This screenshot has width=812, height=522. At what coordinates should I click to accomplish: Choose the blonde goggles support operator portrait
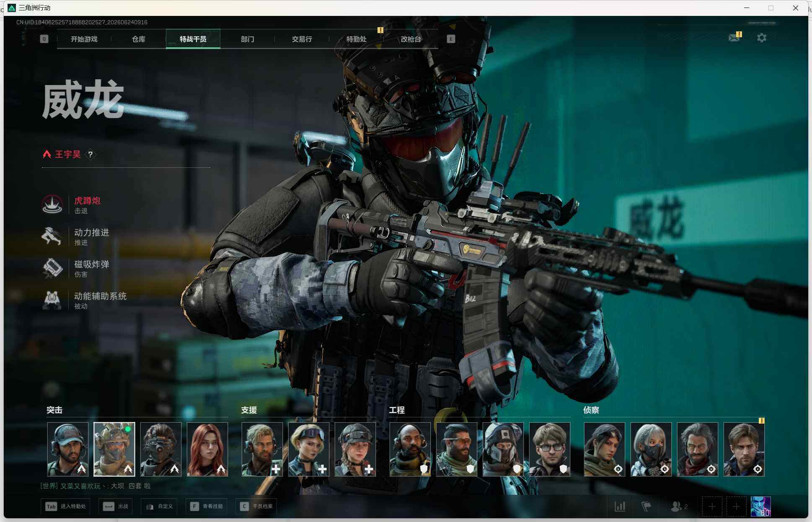pyautogui.click(x=309, y=449)
